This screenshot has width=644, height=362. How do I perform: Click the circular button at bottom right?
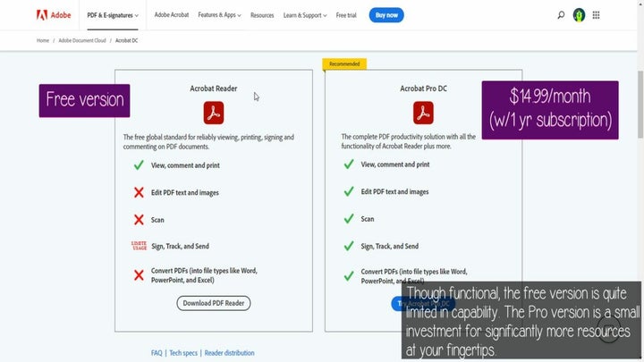pyautogui.click(x=609, y=333)
